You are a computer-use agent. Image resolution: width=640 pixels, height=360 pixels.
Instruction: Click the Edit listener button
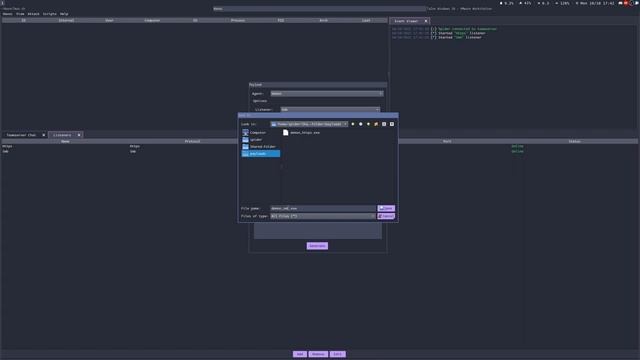[x=338, y=354]
